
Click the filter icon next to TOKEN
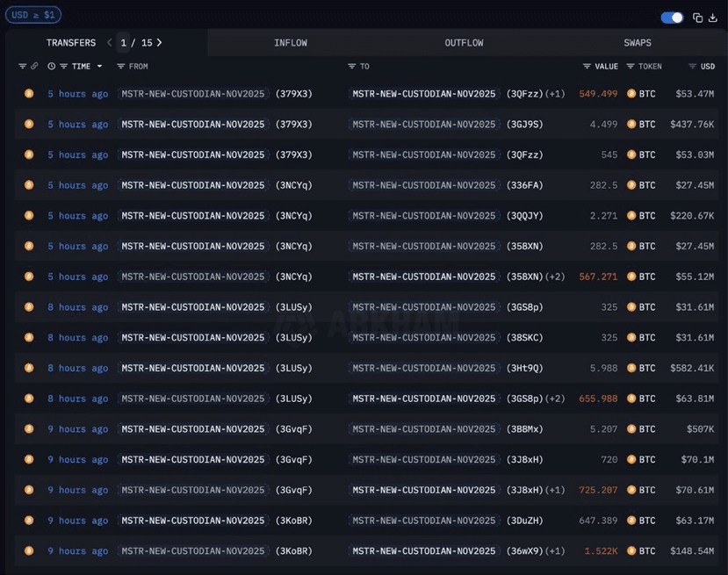coord(631,67)
